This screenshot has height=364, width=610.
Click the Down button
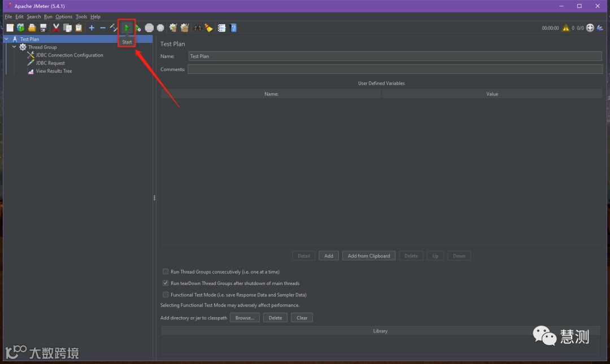[x=459, y=256]
